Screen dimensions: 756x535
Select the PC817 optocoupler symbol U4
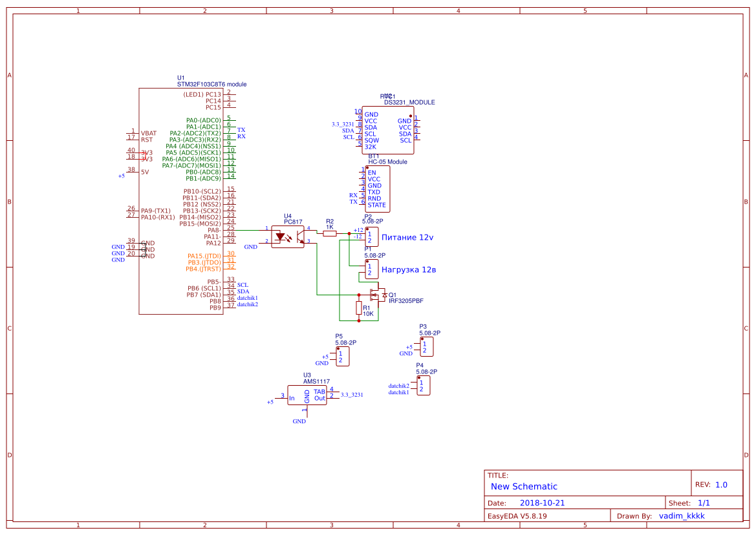[289, 236]
